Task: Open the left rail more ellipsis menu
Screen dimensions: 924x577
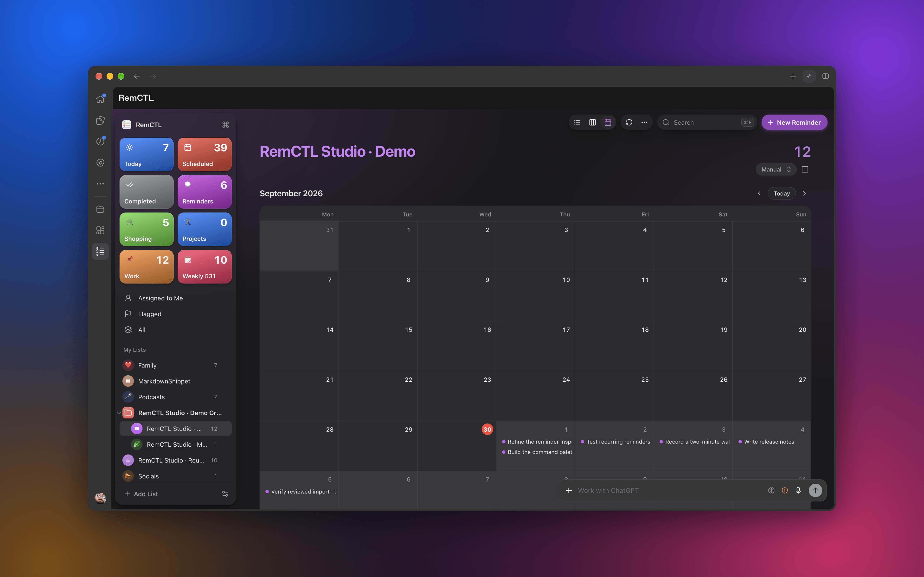Action: (x=100, y=184)
